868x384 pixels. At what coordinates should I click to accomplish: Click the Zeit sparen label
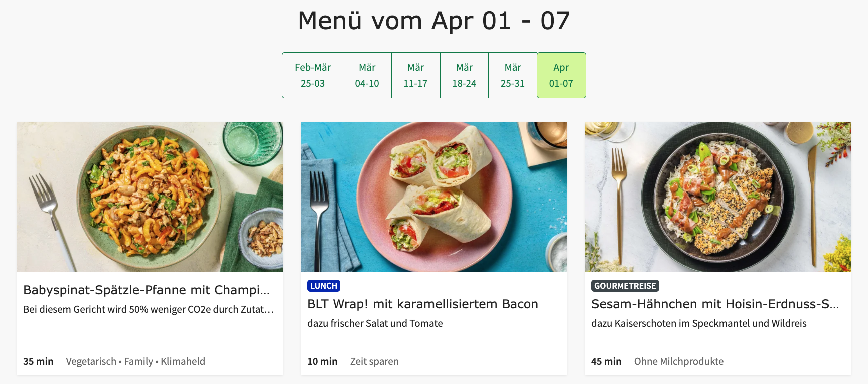375,361
